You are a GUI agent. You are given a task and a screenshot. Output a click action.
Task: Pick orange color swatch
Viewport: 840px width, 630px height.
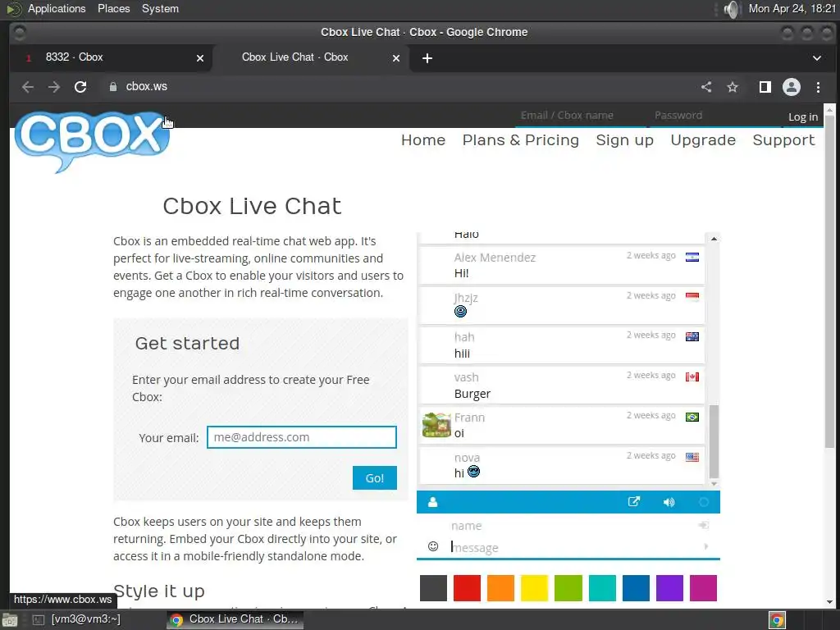(x=501, y=588)
